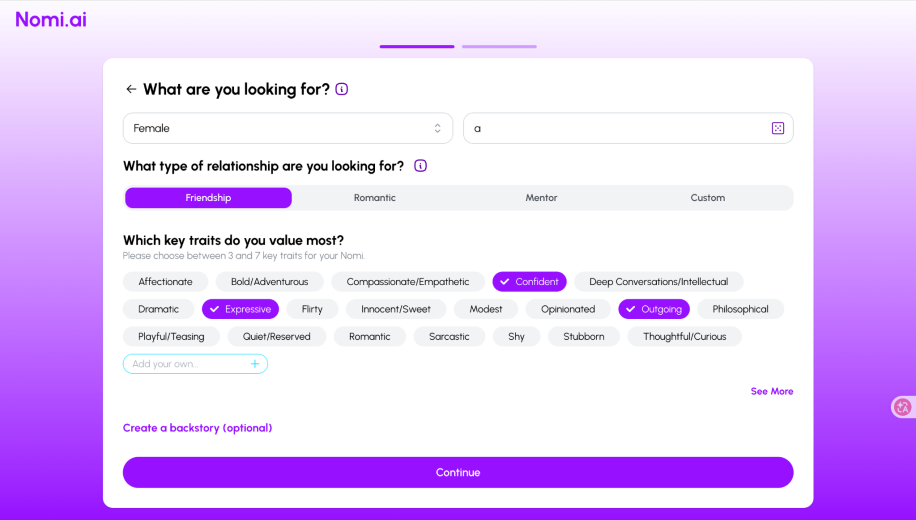Click the Continue button
This screenshot has width=916, height=520.
click(458, 472)
